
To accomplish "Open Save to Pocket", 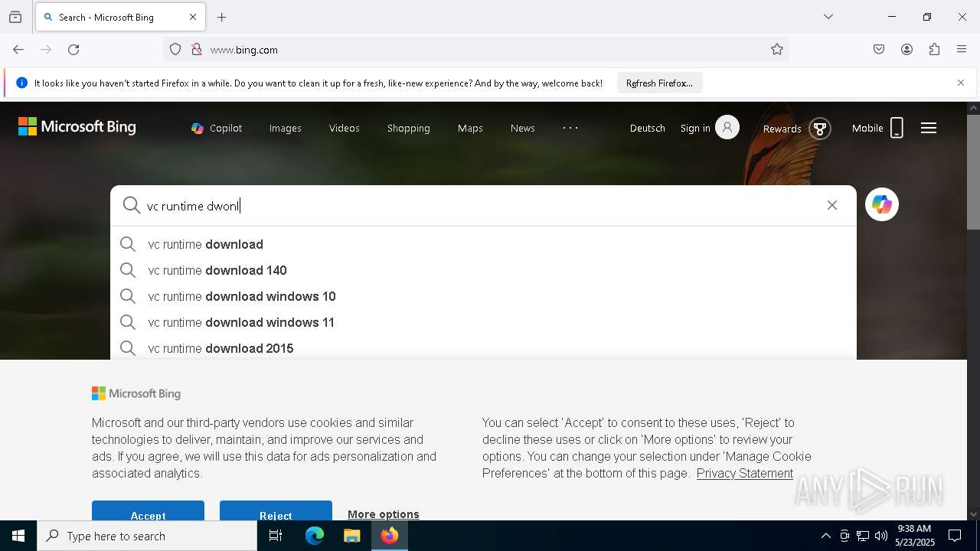I will coord(879,50).
